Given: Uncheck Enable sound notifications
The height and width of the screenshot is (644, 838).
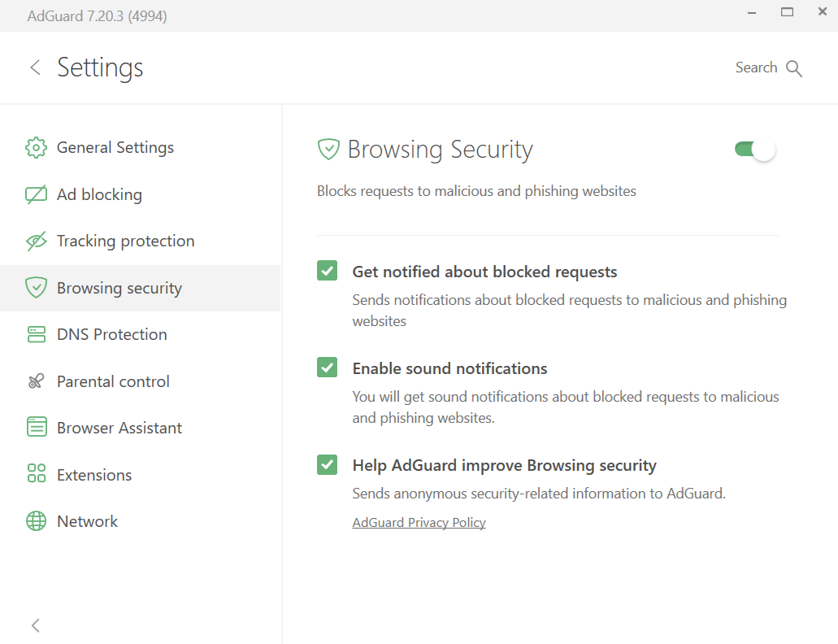Looking at the screenshot, I should click(327, 368).
